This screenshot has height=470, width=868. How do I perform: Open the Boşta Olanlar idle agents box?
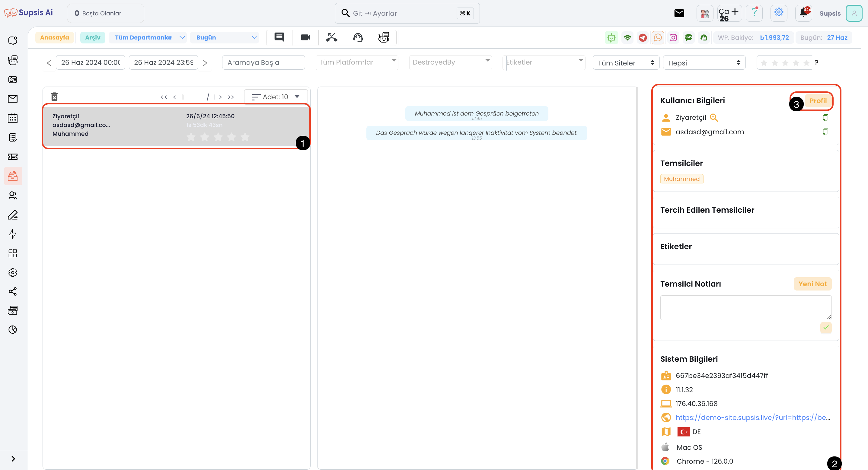[x=105, y=13]
